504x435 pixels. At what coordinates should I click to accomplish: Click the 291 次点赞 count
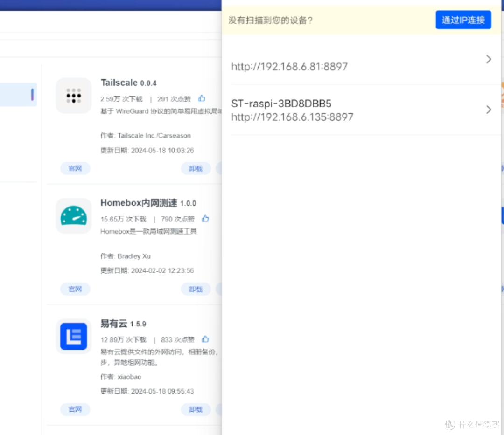174,99
